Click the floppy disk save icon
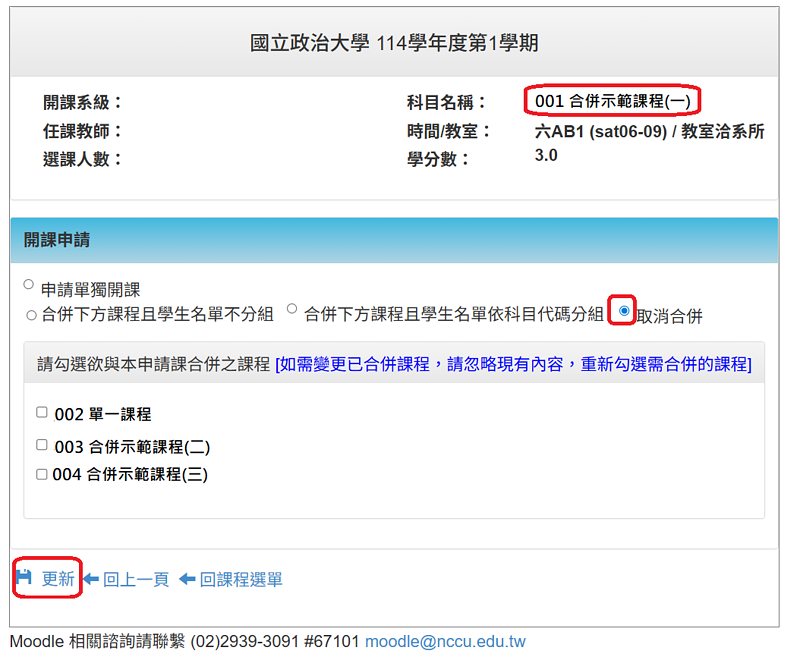 (23, 577)
